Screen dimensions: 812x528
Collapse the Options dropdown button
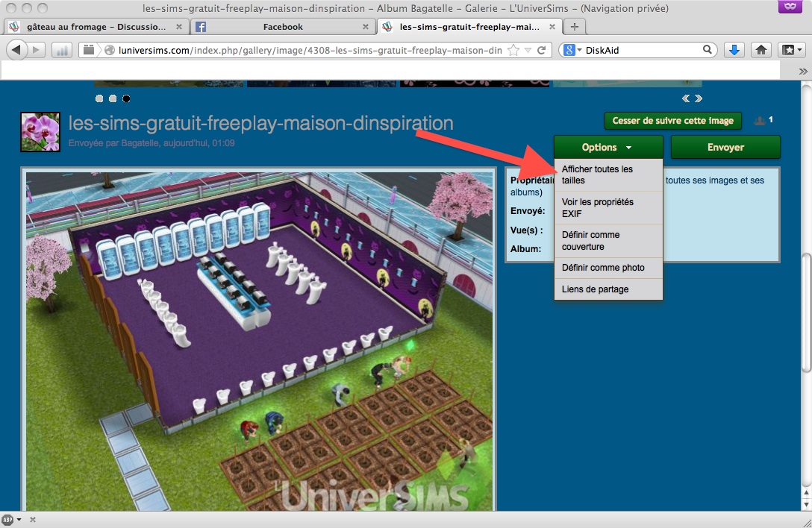[x=608, y=147]
